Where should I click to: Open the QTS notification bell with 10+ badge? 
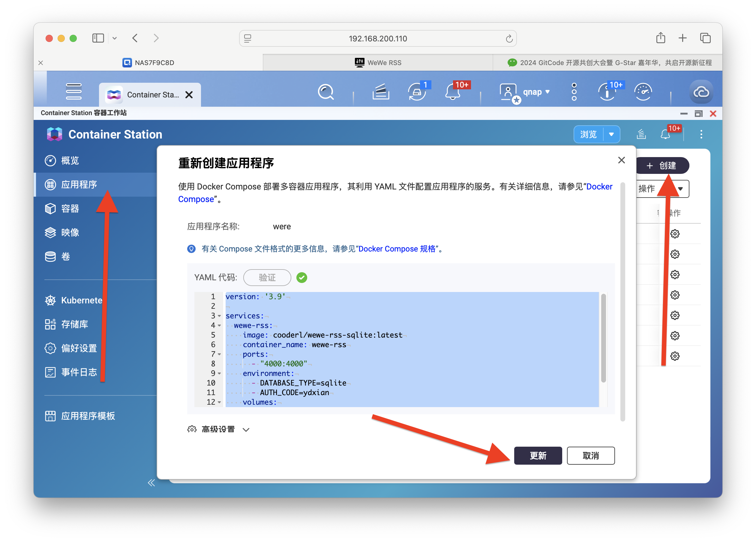[x=453, y=92]
